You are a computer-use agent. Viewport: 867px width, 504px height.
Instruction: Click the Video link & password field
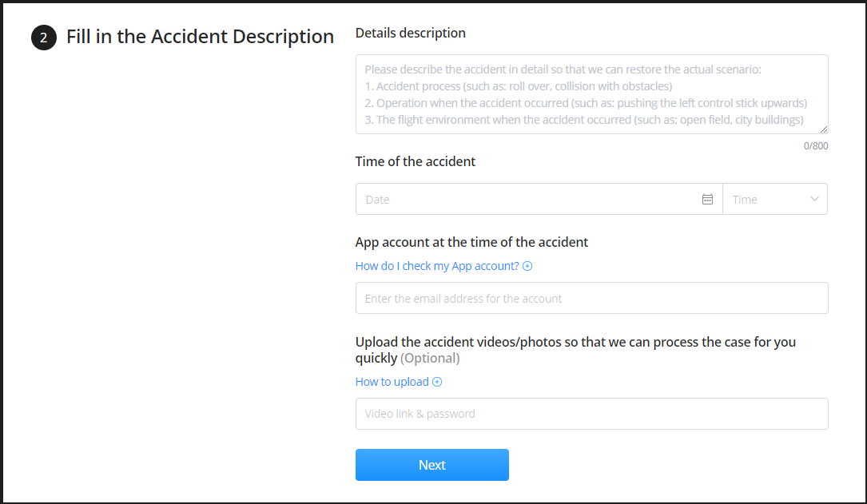[591, 414]
